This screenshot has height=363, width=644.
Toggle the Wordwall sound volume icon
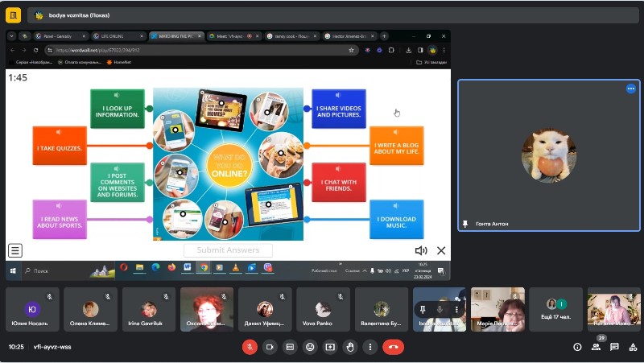(x=421, y=250)
